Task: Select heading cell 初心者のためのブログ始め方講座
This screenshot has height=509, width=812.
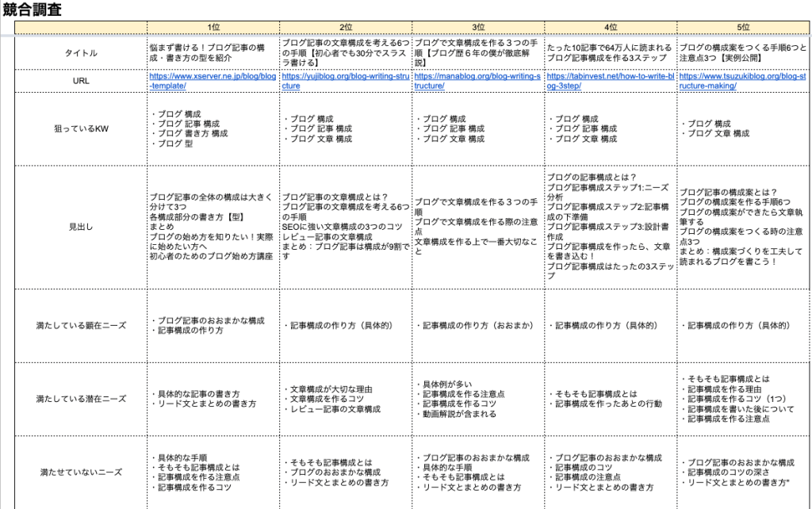Action: point(213,227)
